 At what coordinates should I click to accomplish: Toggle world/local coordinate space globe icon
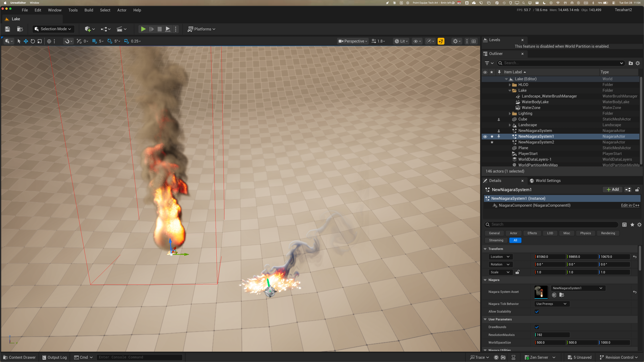(x=49, y=41)
